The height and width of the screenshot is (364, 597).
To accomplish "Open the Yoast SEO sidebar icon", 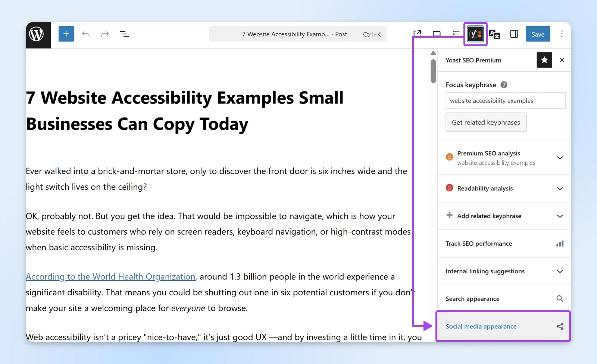I will (475, 34).
